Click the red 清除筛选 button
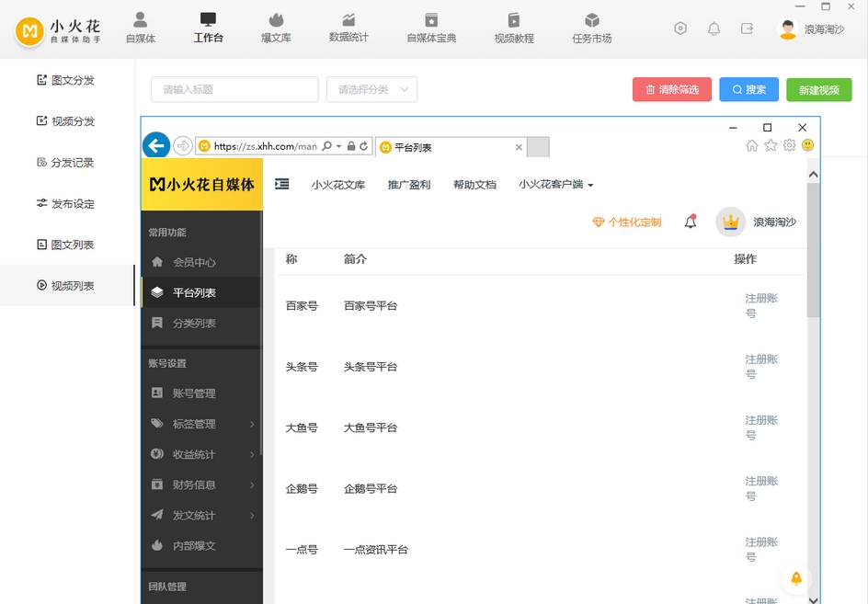Viewport: 868px width, 604px height. pos(671,89)
